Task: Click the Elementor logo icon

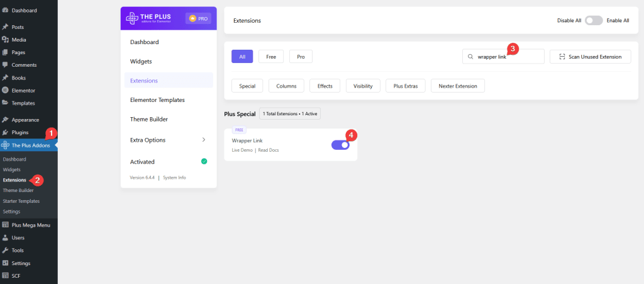Action: pyautogui.click(x=5, y=91)
